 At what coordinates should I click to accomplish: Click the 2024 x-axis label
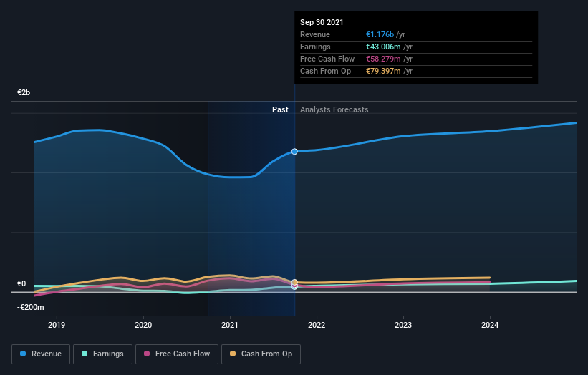point(490,325)
